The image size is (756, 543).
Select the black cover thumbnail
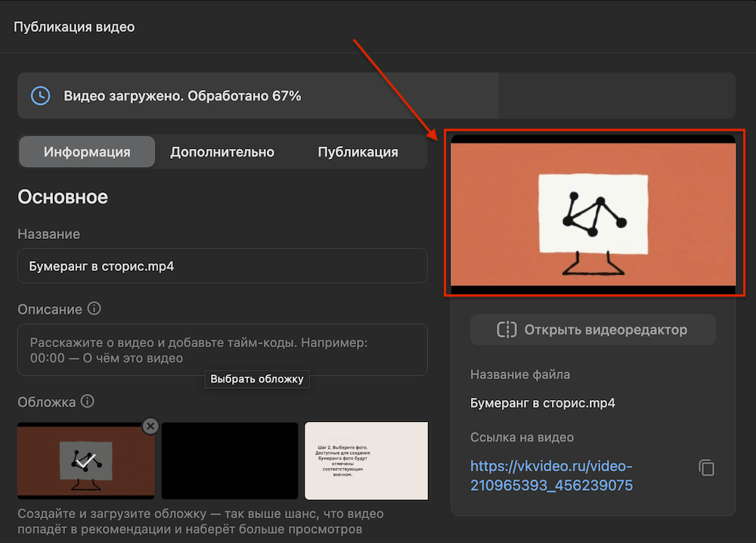pos(230,461)
